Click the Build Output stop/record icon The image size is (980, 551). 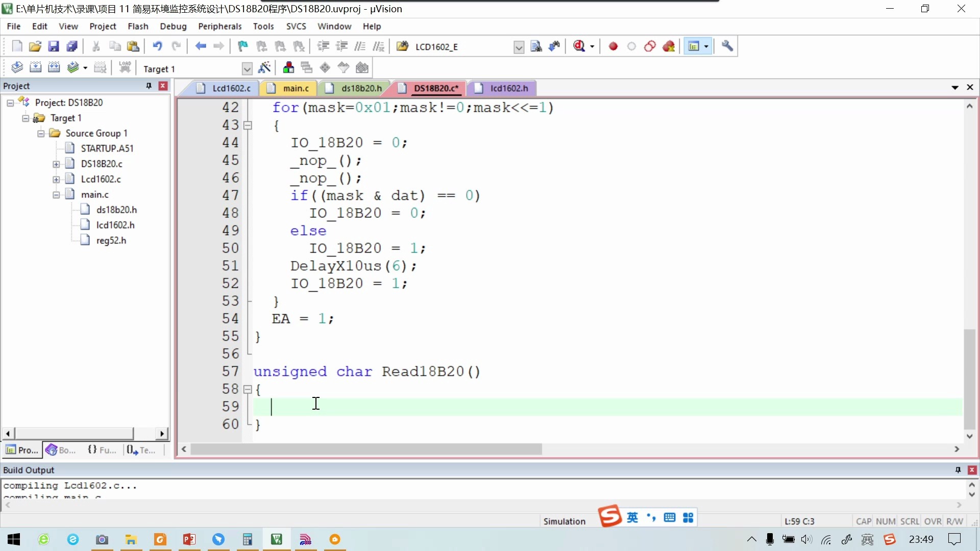(x=612, y=46)
